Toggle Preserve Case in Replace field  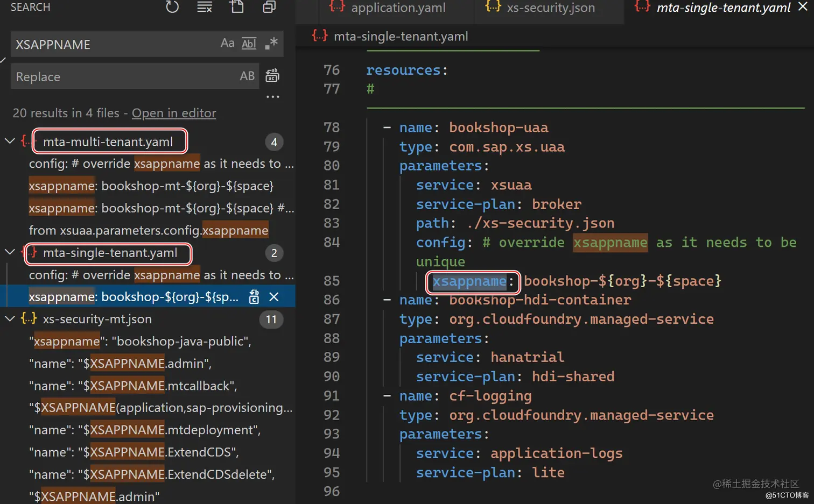(x=247, y=76)
